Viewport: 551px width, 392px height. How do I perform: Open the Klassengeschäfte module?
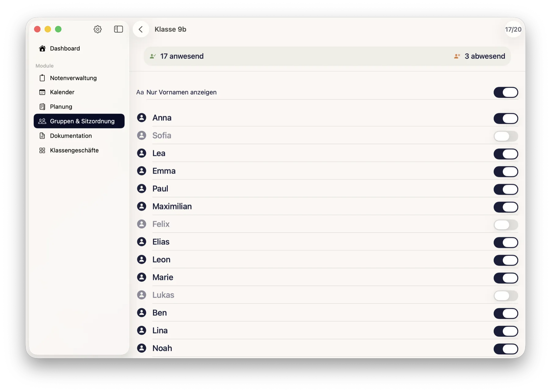79,150
